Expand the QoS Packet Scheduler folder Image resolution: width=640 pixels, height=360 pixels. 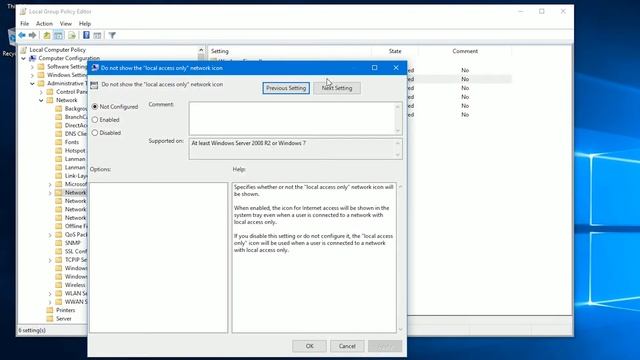click(50, 235)
